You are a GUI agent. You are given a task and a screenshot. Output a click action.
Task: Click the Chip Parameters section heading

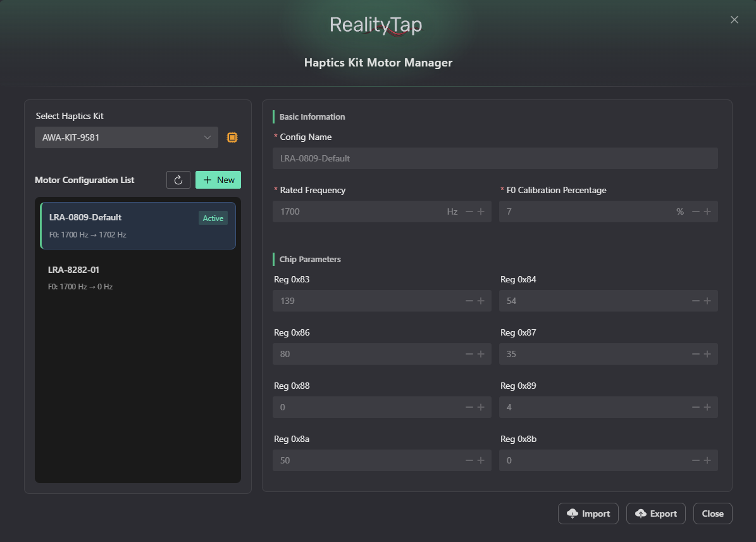(310, 259)
